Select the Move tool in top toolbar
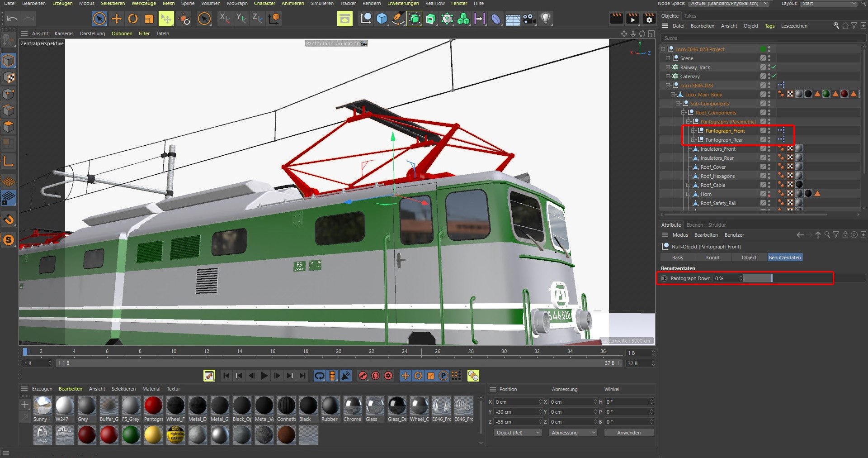The height and width of the screenshot is (458, 868). [116, 19]
